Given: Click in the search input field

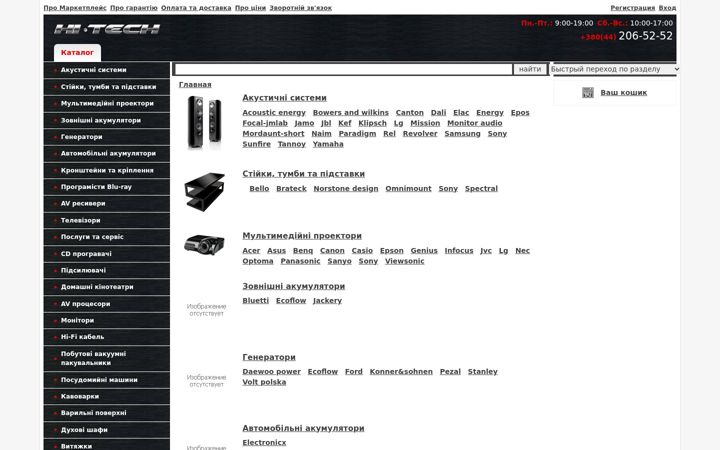Looking at the screenshot, I should [x=343, y=69].
